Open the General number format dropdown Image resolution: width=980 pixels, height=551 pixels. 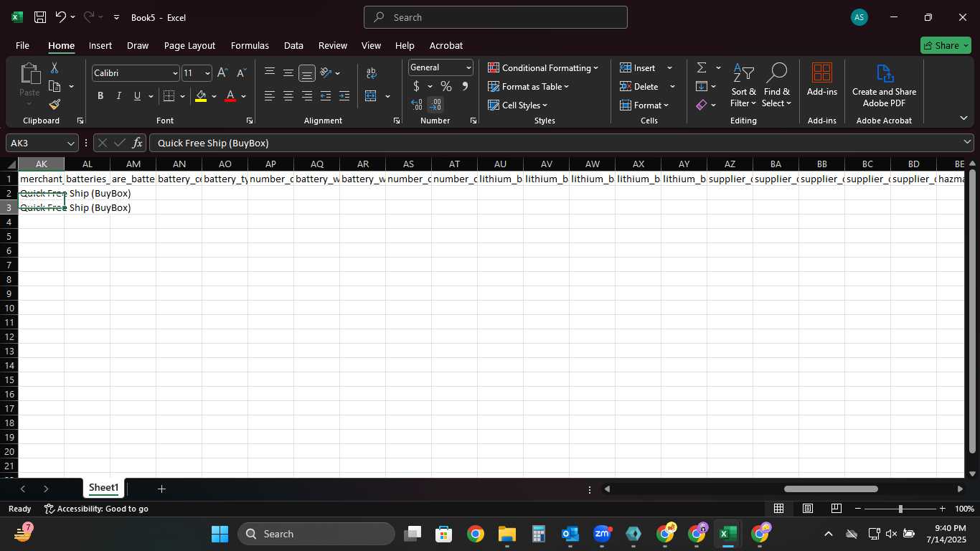click(x=468, y=67)
